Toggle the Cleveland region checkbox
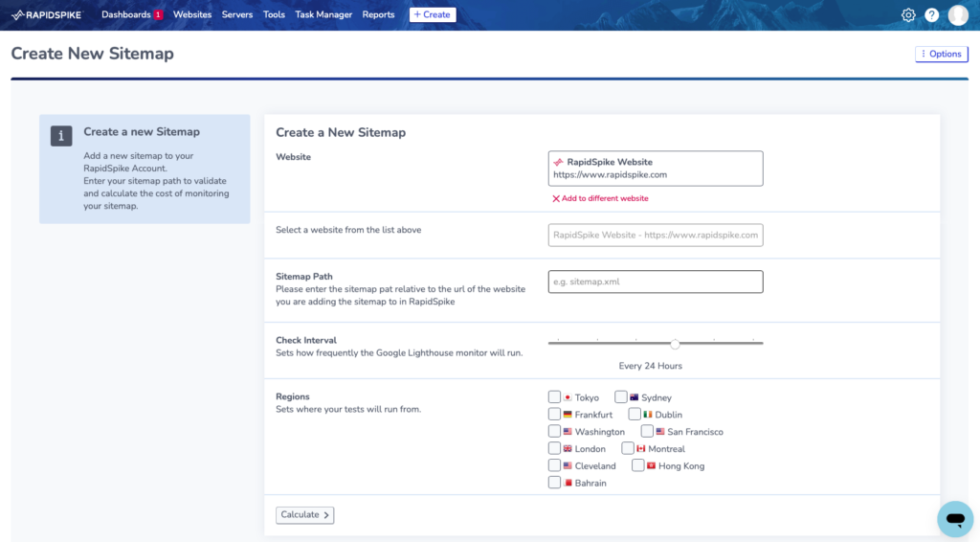The image size is (980, 542). 554,465
